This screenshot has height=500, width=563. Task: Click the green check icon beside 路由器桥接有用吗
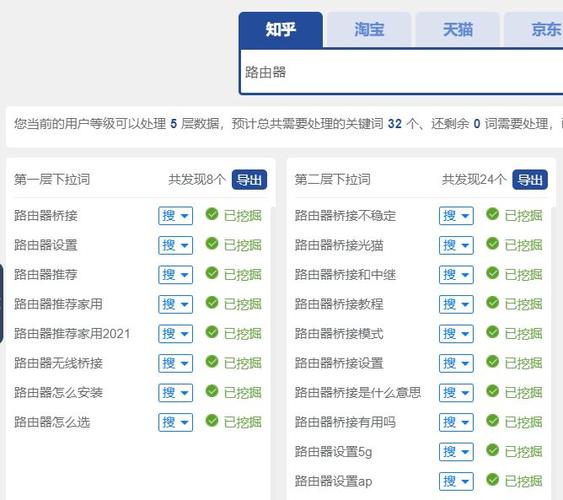pos(493,420)
